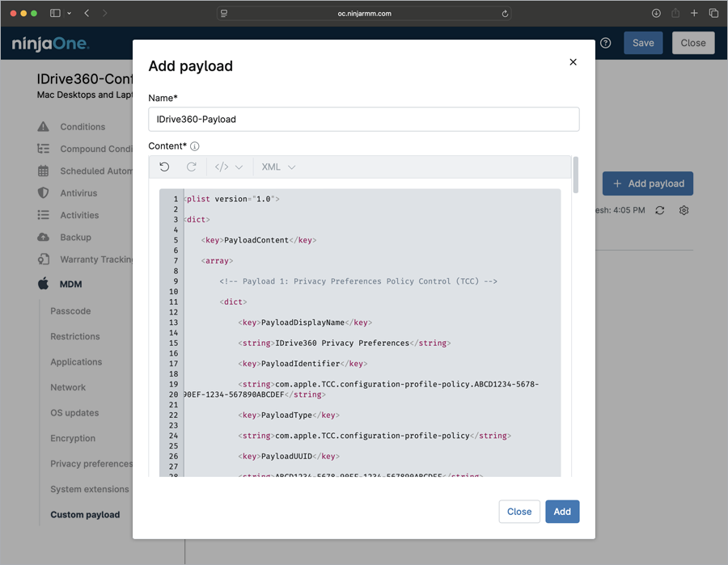Open the gear settings icon

coord(684,210)
